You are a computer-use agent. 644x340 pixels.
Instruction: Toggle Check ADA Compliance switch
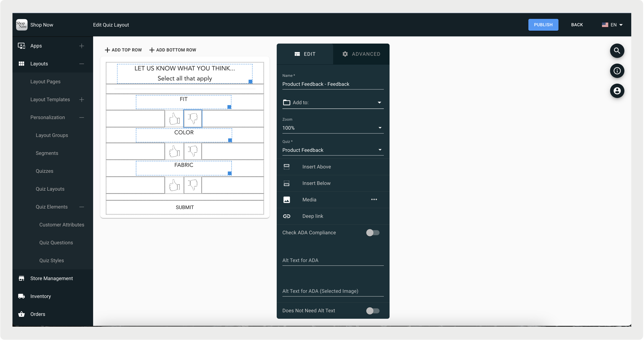(x=373, y=233)
